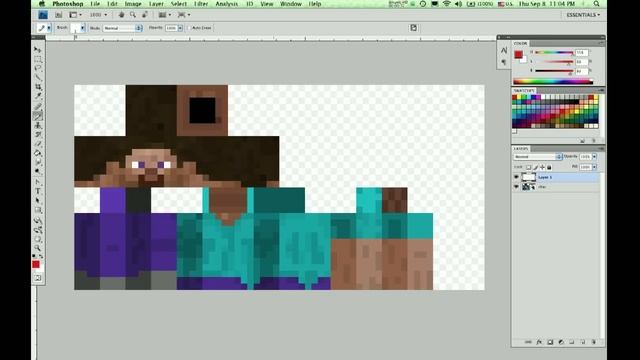Select the Eraser tool
Screen dimensions: 640x360
38,144
